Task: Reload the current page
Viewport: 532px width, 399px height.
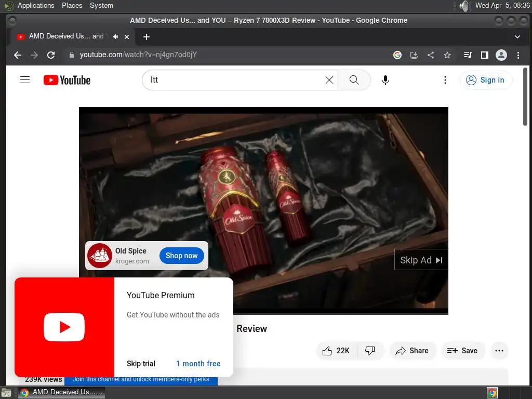Action: pyautogui.click(x=51, y=55)
